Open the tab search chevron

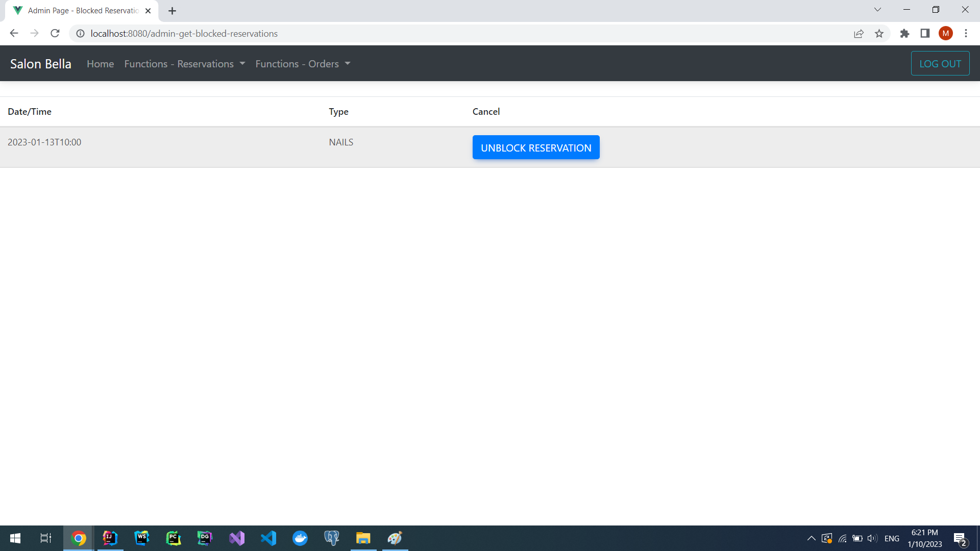point(877,10)
